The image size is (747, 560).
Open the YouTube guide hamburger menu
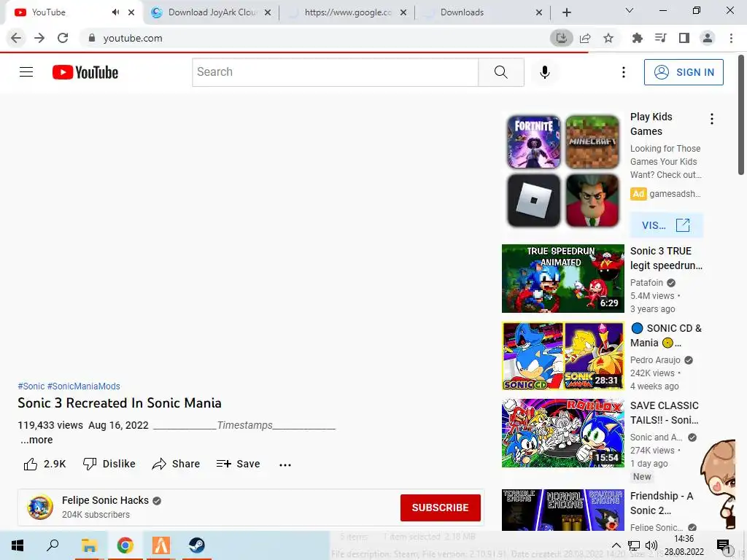(x=26, y=72)
